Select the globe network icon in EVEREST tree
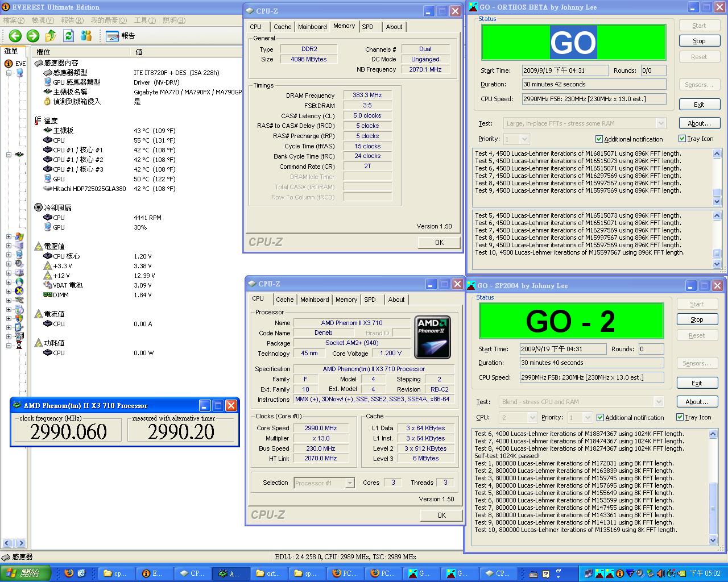 pos(19,282)
